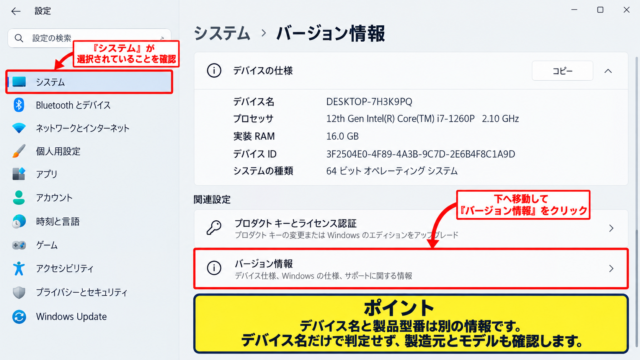Viewport: 640px width, 360px height.
Task: Click 16.0 GB RAM value
Action: pos(342,136)
